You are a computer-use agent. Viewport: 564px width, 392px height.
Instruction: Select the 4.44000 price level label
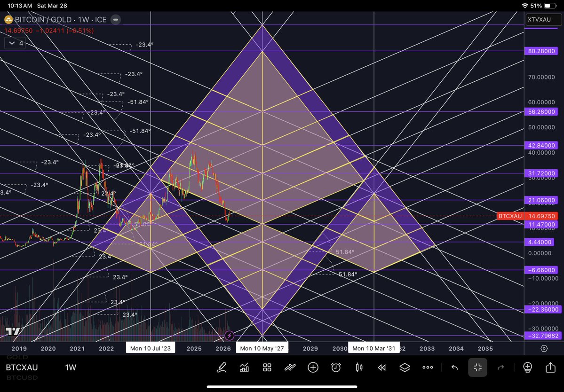click(540, 242)
